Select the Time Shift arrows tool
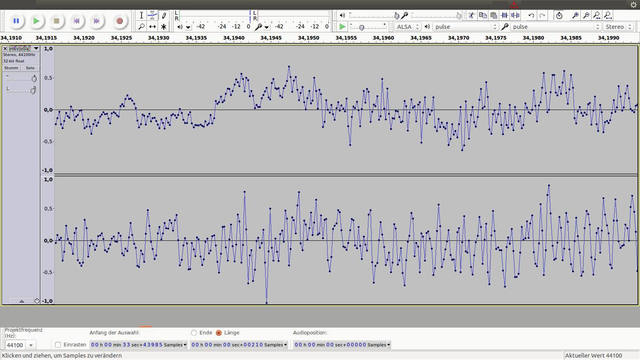This screenshot has height=360, width=640. 152,27
